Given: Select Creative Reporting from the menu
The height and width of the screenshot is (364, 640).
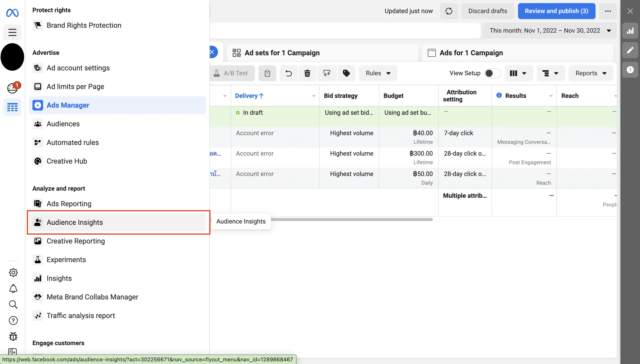Looking at the screenshot, I should tap(76, 241).
